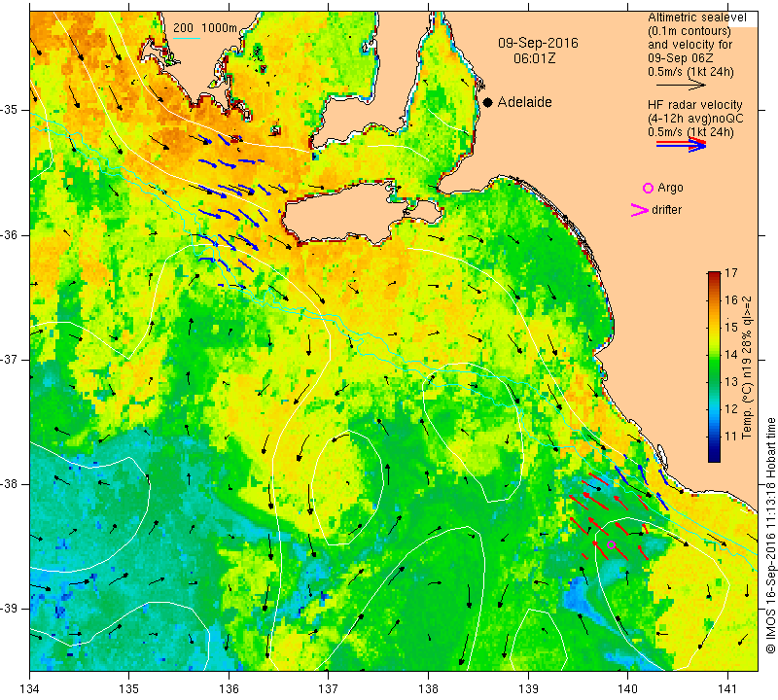This screenshot has height=700, width=778.
Task: Click the 'drifter' legend label
Action: (x=666, y=210)
